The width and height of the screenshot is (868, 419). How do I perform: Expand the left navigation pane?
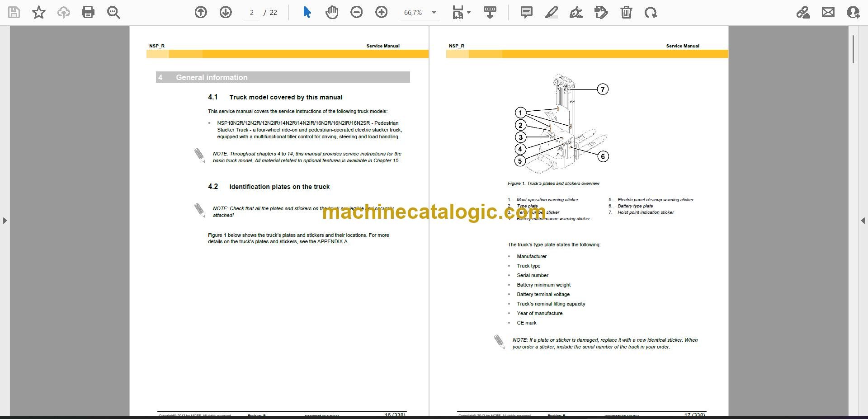5,221
